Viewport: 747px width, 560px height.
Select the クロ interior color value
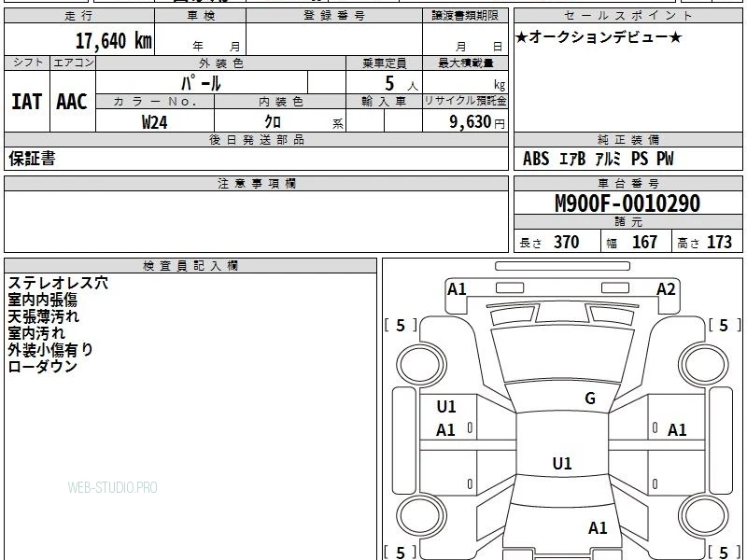pos(273,121)
